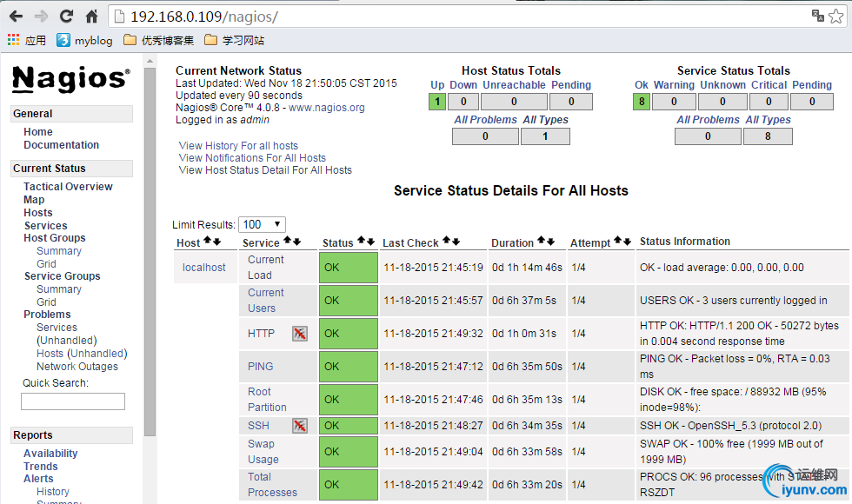The image size is (852, 504).
Task: Open the Total Processes service link
Action: click(x=272, y=485)
